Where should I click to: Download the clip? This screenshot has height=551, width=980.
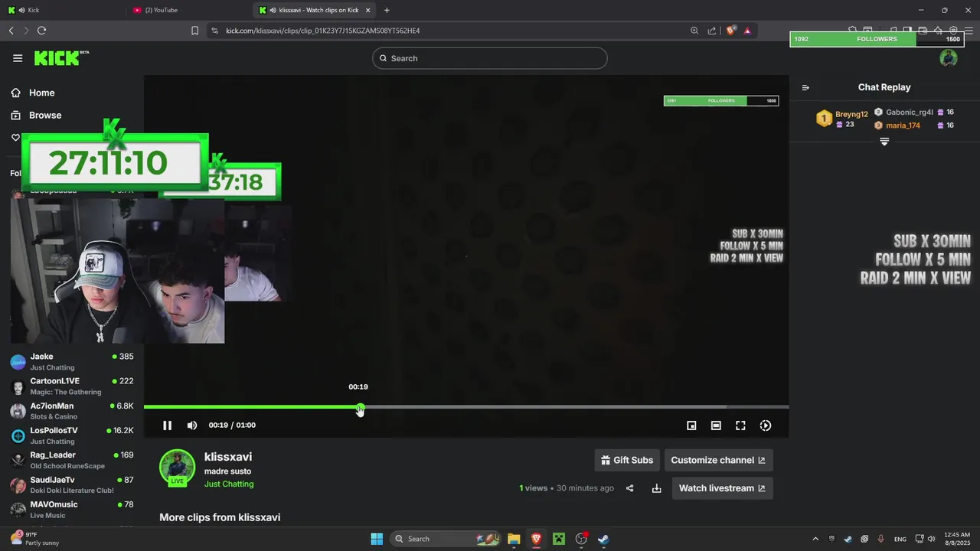[656, 488]
